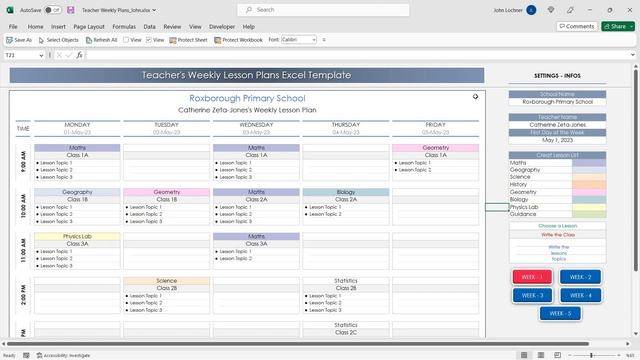This screenshot has width=640, height=360.
Task: Select the May 1, 2023 date cell
Action: click(558, 140)
